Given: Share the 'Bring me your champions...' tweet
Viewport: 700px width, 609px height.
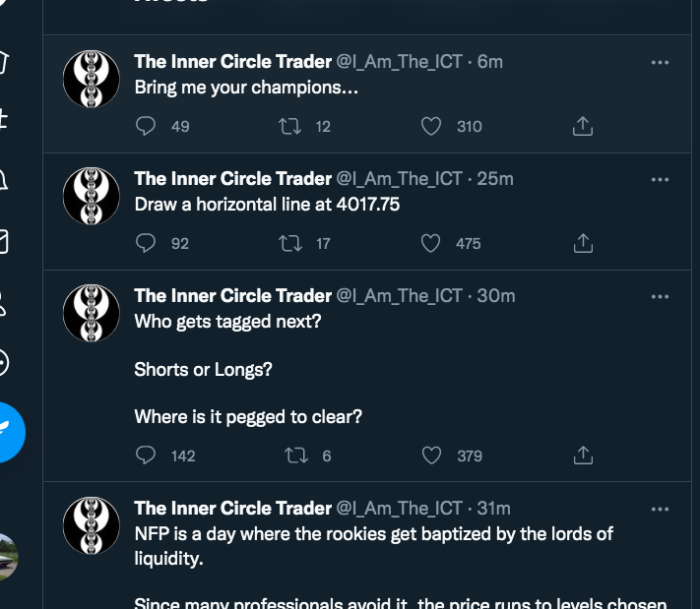Looking at the screenshot, I should [582, 126].
